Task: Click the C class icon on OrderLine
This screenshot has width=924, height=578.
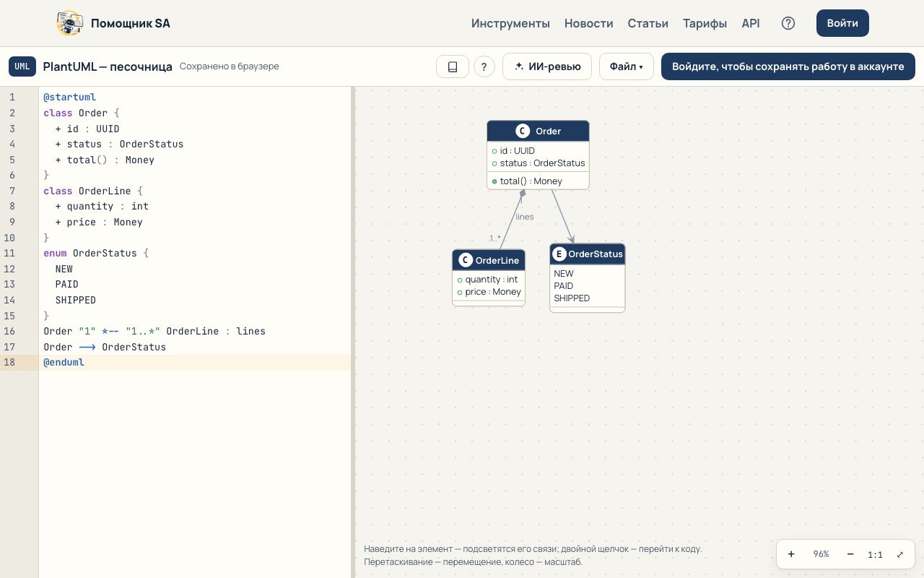Action: coord(466,260)
